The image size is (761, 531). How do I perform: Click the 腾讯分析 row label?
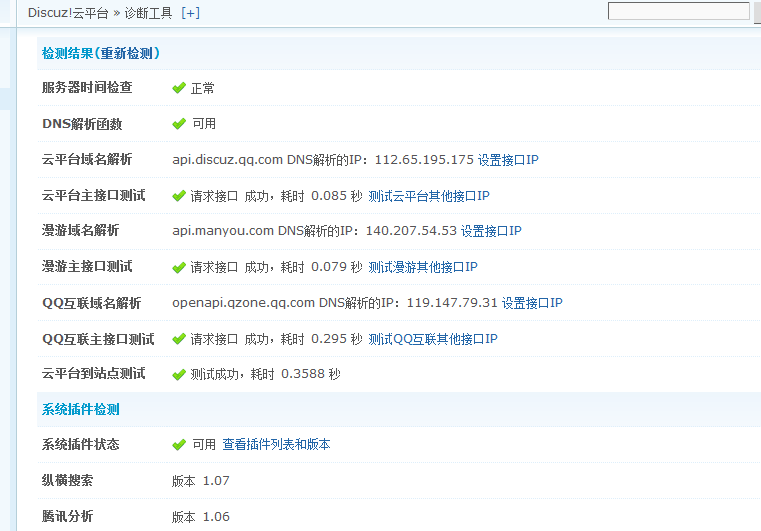(67, 516)
